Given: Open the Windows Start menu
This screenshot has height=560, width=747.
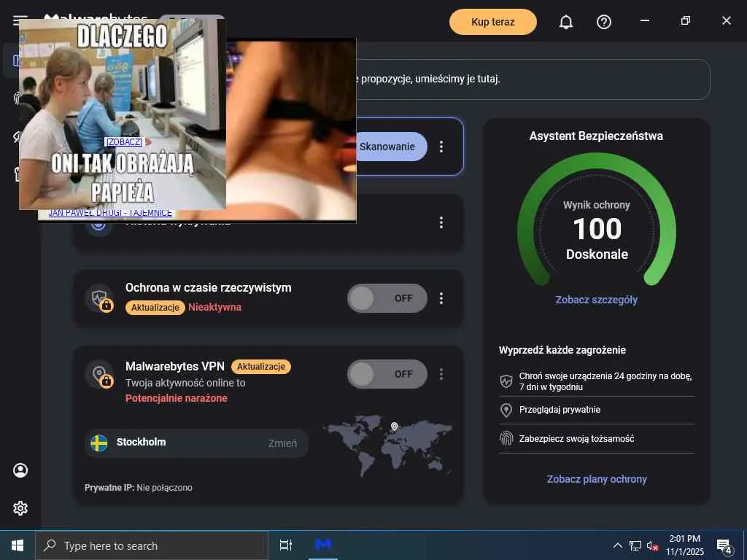Looking at the screenshot, I should tap(18, 545).
